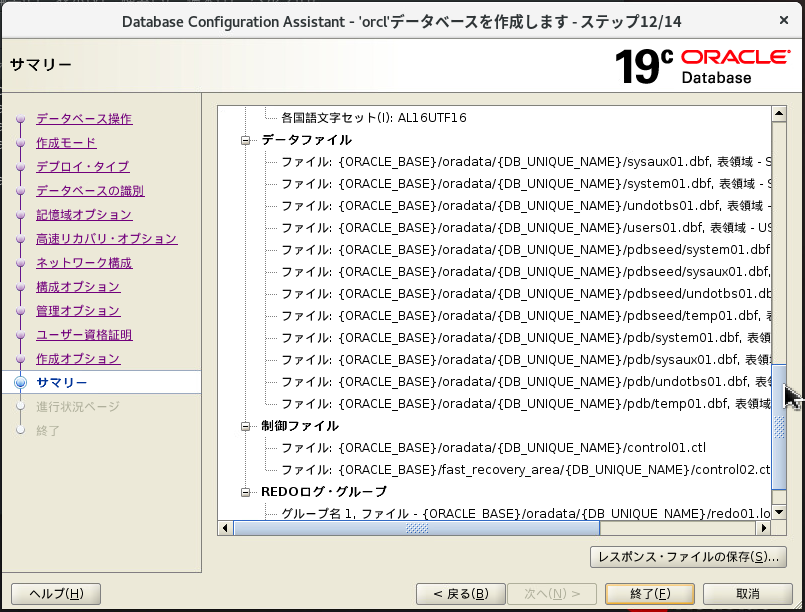The height and width of the screenshot is (612, 805).
Task: Select the pdbseed/system01.dbf file row
Action: pos(526,250)
